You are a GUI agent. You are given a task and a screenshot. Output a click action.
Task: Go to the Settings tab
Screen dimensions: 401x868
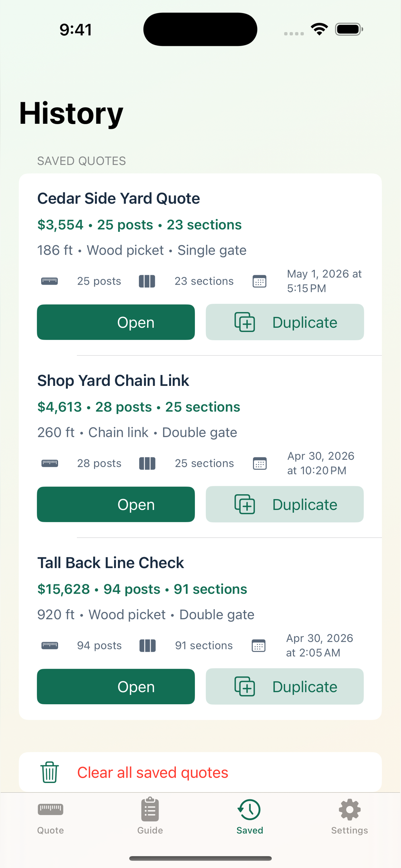click(x=349, y=816)
